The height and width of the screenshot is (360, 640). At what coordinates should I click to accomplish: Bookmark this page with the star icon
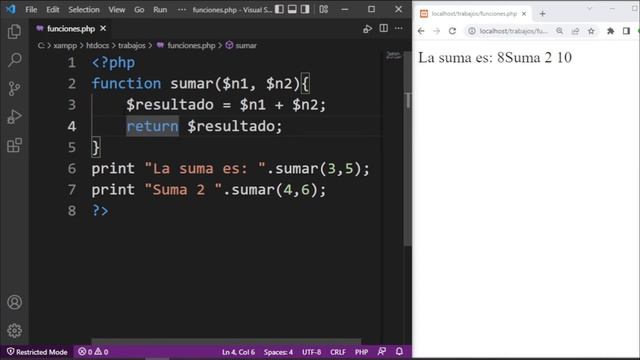coord(591,31)
